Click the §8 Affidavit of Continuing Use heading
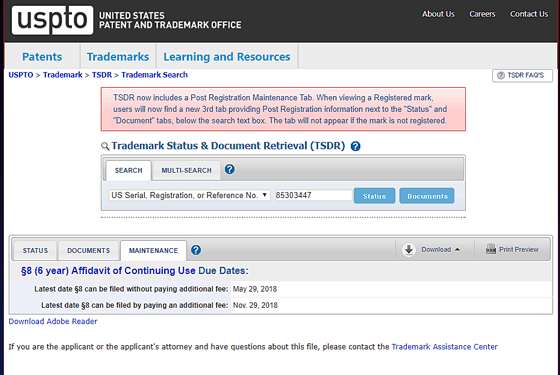This screenshot has height=375, width=560. coord(135,271)
